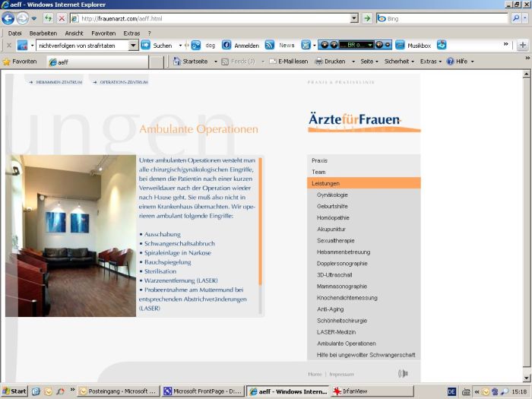
Task: Click the plus add button on toolbar
Action: pos(523,45)
